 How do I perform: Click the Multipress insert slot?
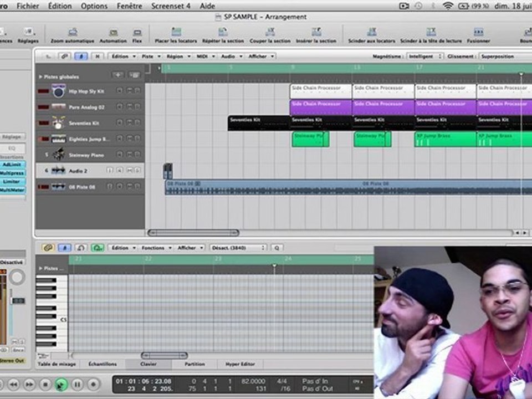(x=12, y=173)
